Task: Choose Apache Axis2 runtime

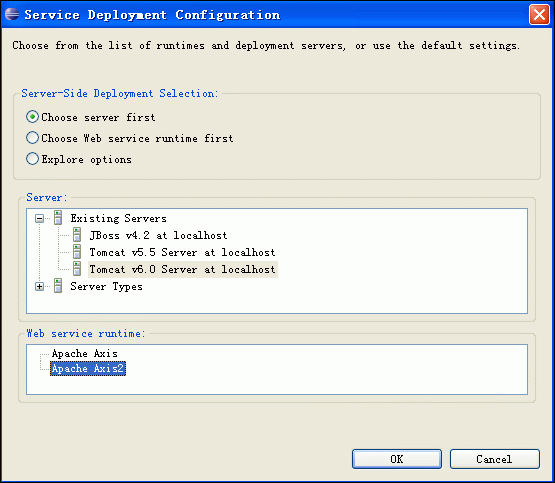Action: 88,368
